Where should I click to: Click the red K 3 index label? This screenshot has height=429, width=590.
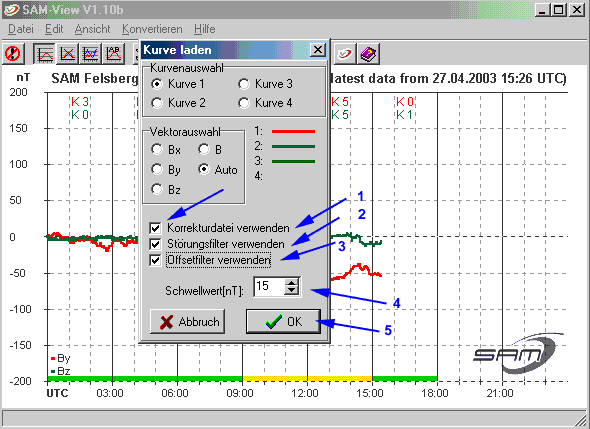coord(80,102)
